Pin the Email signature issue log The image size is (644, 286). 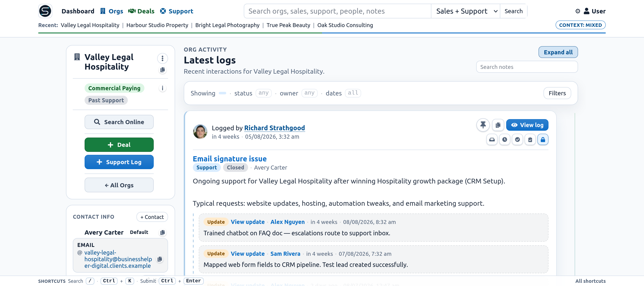(483, 125)
